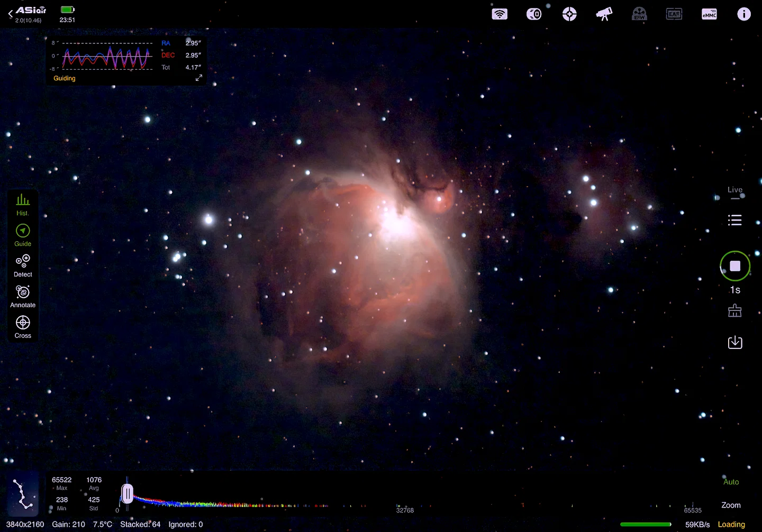The image size is (762, 532).
Task: Toggle the Hist. histogram display
Action: [23, 205]
